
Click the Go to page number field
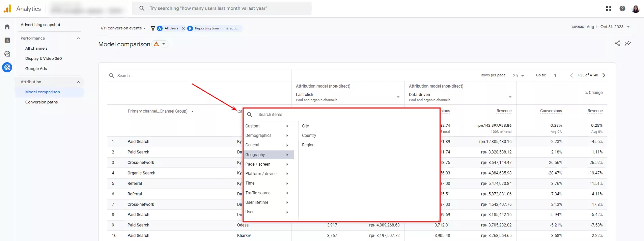coord(555,75)
